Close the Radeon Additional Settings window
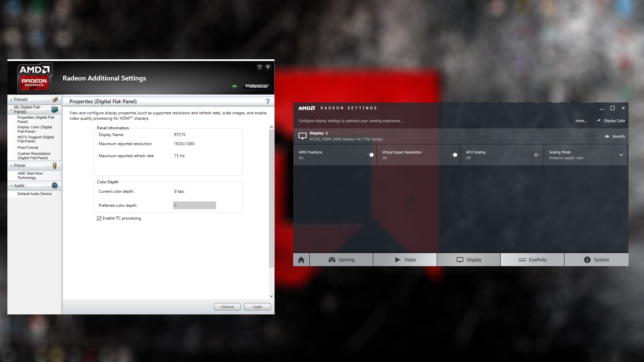This screenshot has width=644, height=362. pos(268,67)
